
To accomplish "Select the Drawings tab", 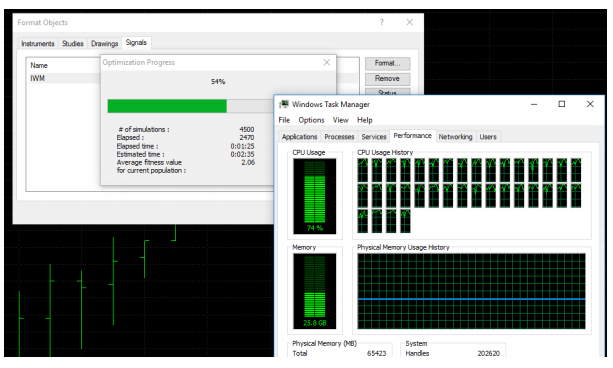I will point(104,43).
